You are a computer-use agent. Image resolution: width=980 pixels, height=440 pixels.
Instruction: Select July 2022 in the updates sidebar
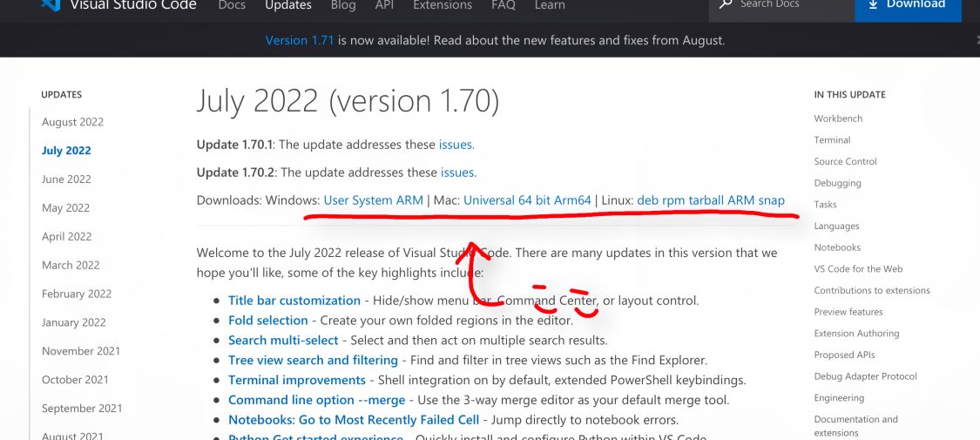[x=66, y=151]
